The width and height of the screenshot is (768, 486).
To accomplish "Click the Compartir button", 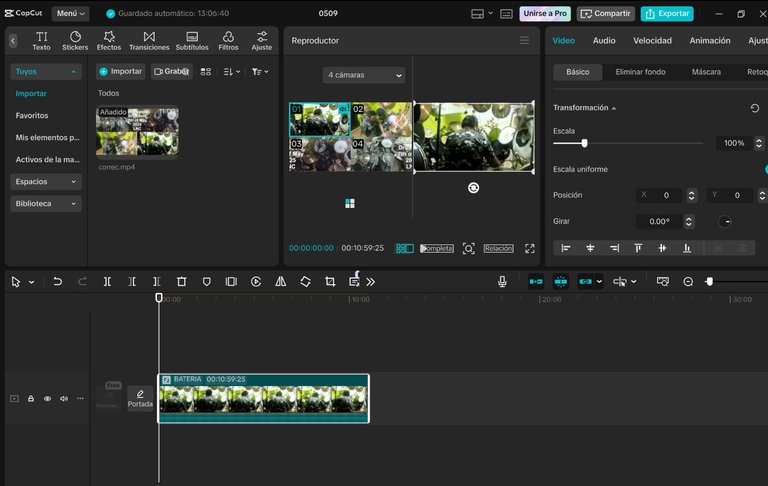I will [605, 14].
